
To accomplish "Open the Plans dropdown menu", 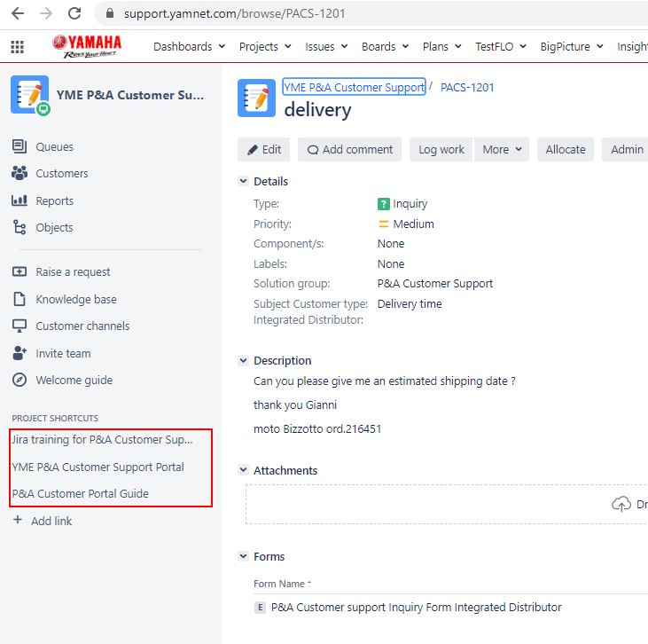I will pyautogui.click(x=441, y=46).
